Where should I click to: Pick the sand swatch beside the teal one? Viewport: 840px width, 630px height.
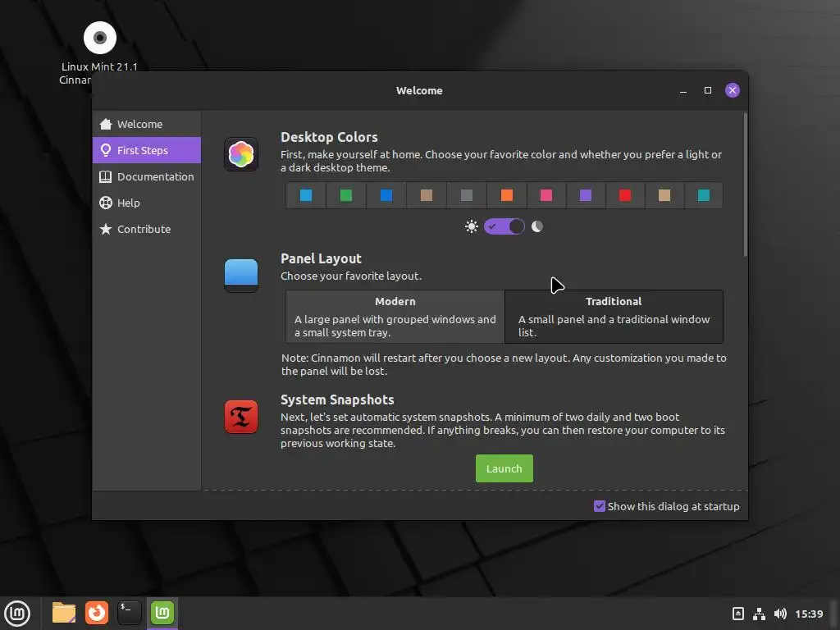[664, 195]
